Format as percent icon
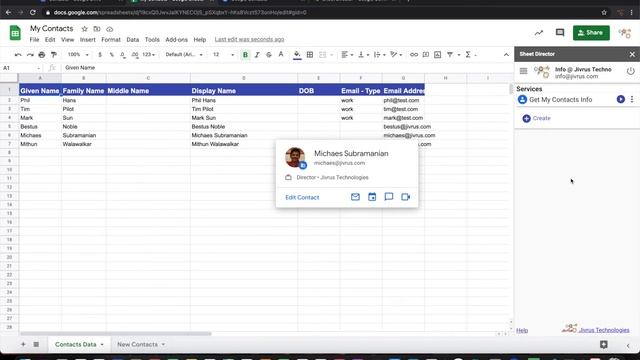640x360 pixels. [111, 55]
